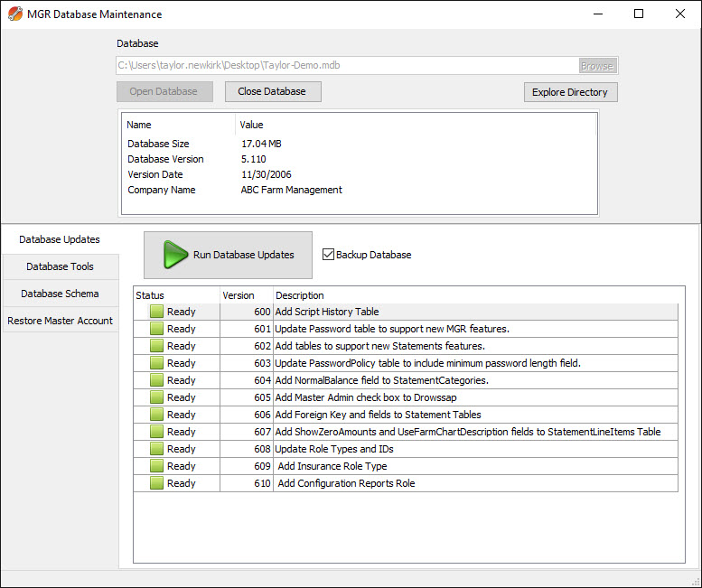Sort by the Version column header
Screen dimensions: 702x588
click(239, 295)
